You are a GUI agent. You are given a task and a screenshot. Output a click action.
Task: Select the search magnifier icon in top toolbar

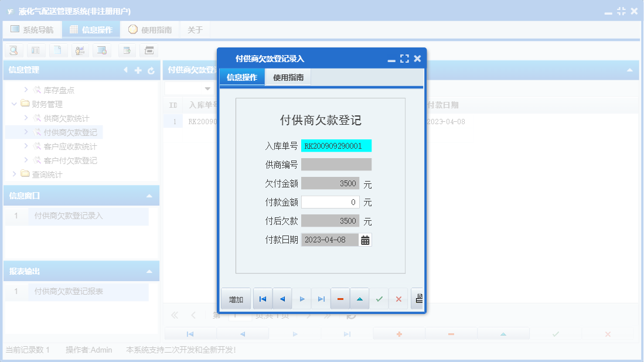(13, 50)
